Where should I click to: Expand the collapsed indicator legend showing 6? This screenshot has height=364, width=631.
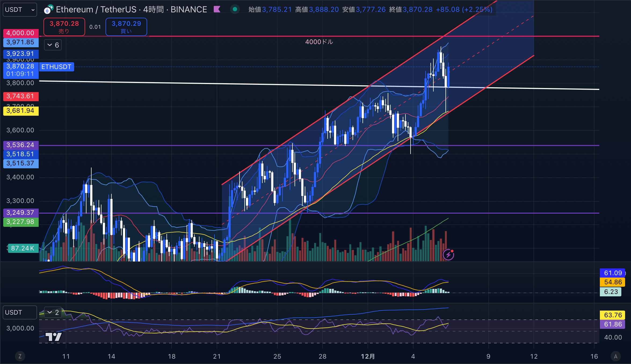(53, 45)
